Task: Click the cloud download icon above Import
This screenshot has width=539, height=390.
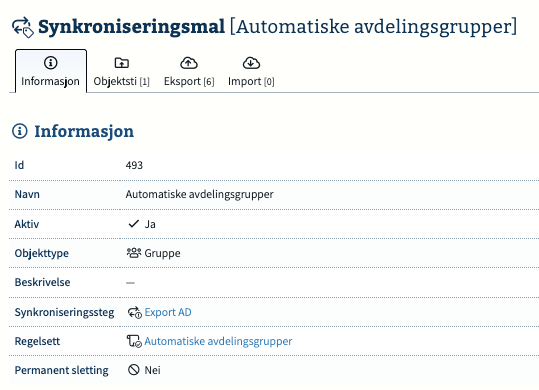Action: (x=251, y=63)
